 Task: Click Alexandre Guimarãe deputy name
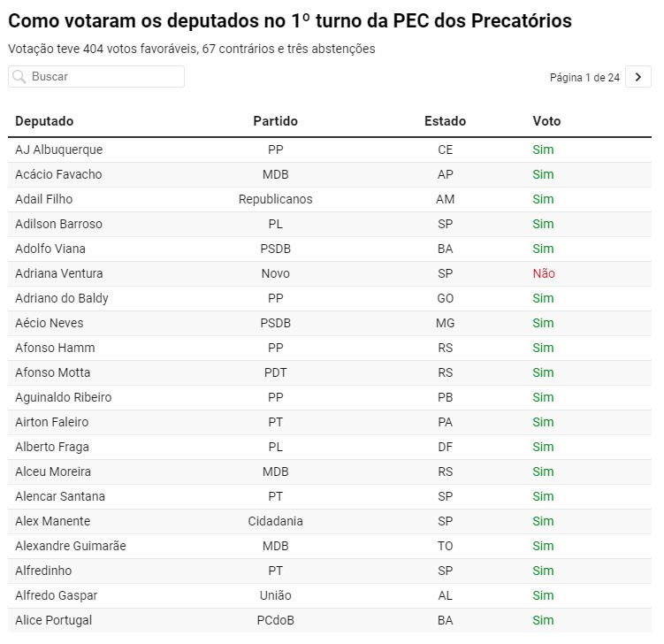[71, 546]
